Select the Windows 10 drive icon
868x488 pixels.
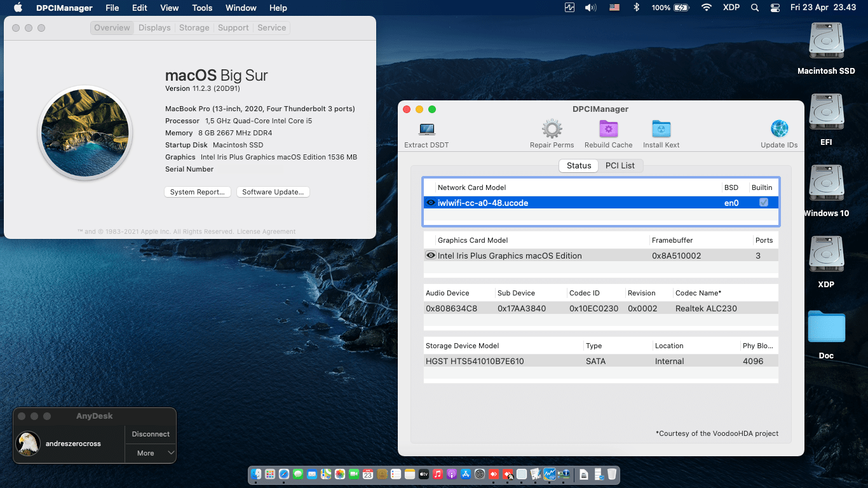point(826,184)
